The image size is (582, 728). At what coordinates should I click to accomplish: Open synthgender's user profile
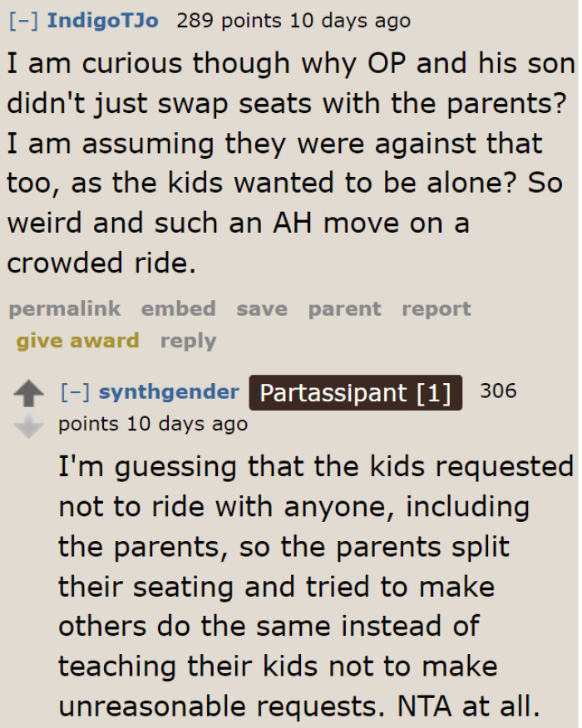point(170,393)
